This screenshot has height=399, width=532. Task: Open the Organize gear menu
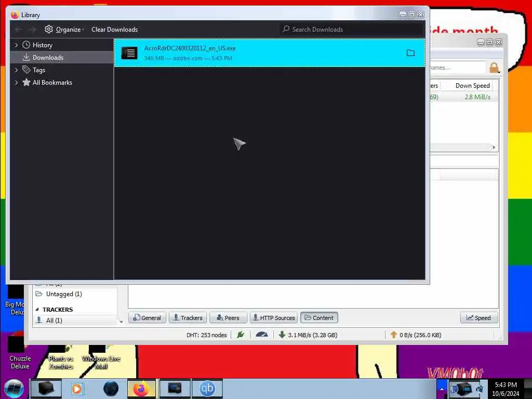click(64, 30)
